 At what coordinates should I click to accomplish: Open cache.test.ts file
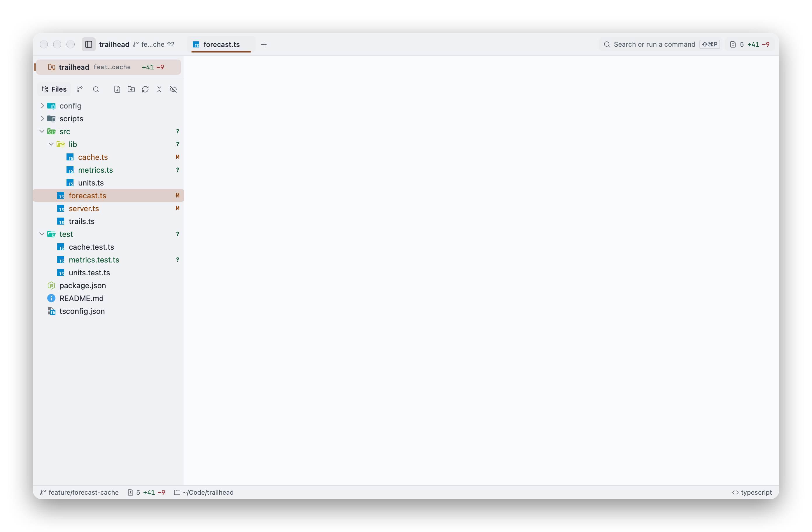click(108, 247)
